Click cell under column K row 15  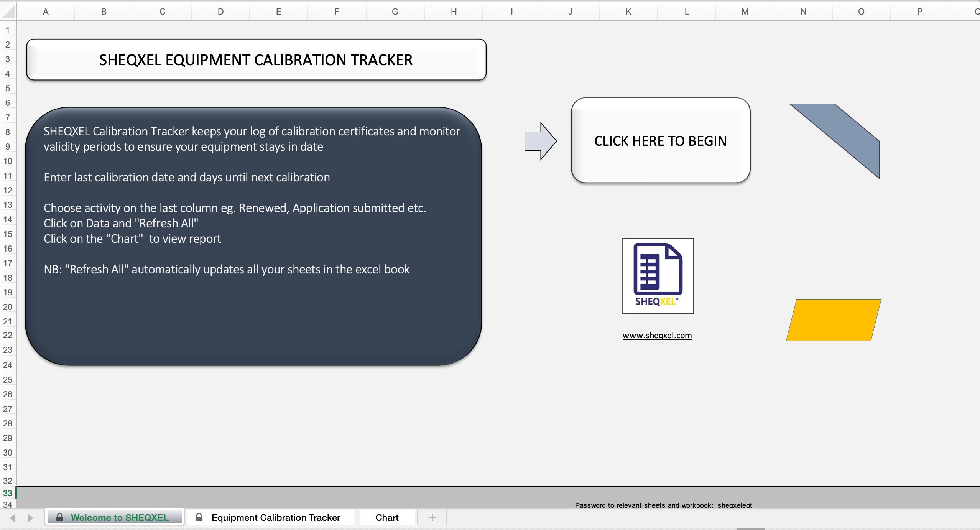[627, 234]
